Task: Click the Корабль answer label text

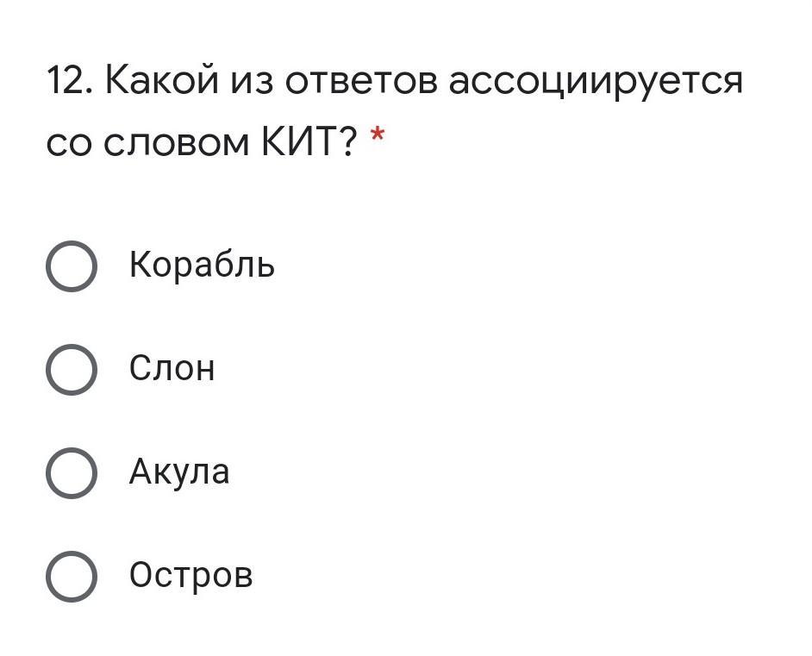Action: [x=202, y=266]
